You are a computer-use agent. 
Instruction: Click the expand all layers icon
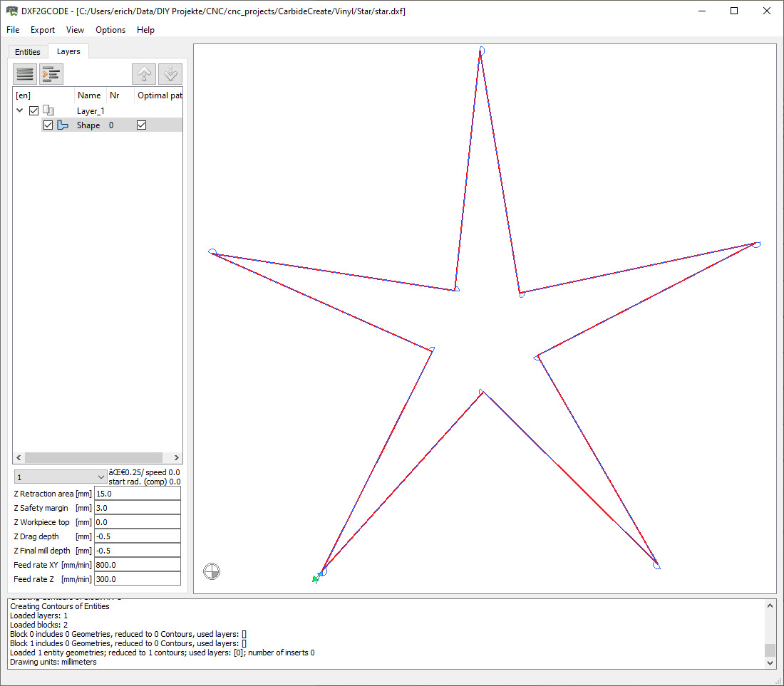(51, 74)
